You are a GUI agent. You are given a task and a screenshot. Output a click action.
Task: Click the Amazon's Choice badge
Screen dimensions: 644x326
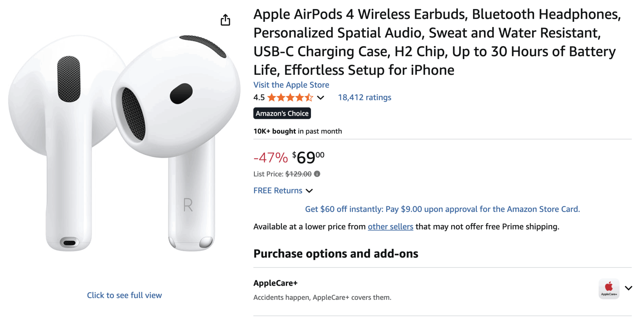pos(282,113)
